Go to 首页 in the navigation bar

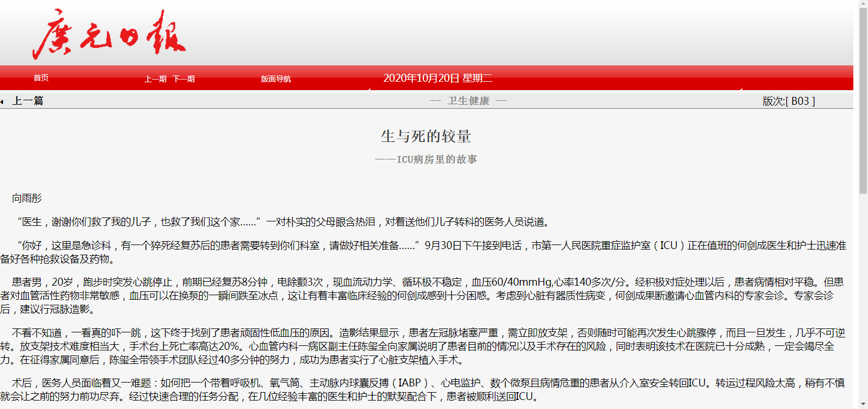(x=41, y=78)
